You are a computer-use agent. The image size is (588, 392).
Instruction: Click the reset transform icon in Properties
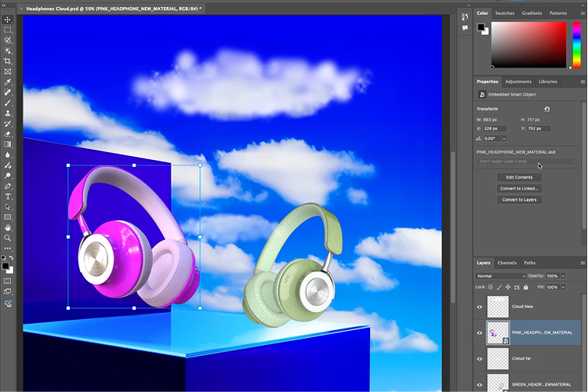click(546, 109)
